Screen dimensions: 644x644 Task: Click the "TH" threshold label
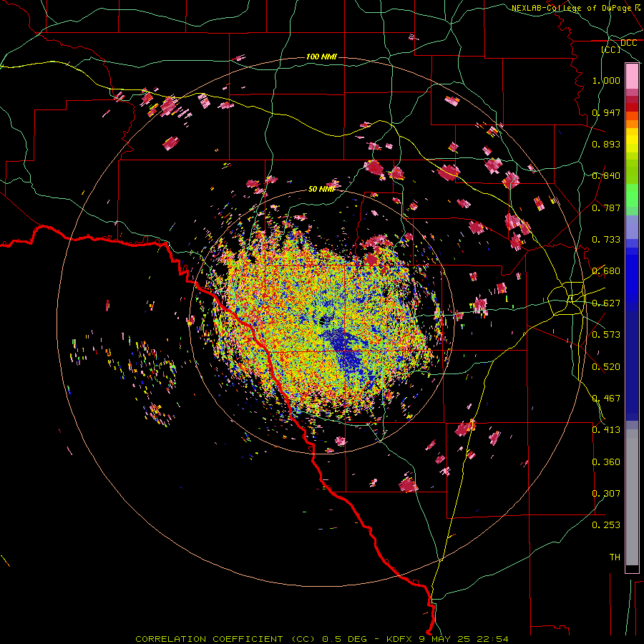pos(615,557)
